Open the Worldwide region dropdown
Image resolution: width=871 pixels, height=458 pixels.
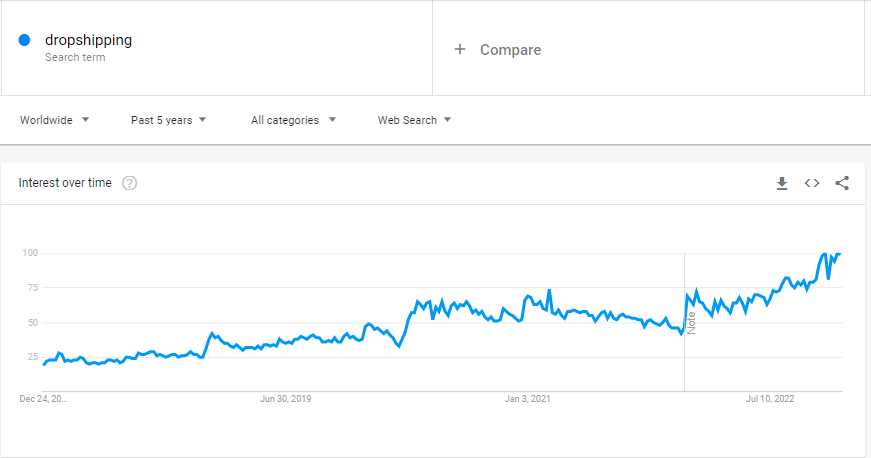coord(54,120)
